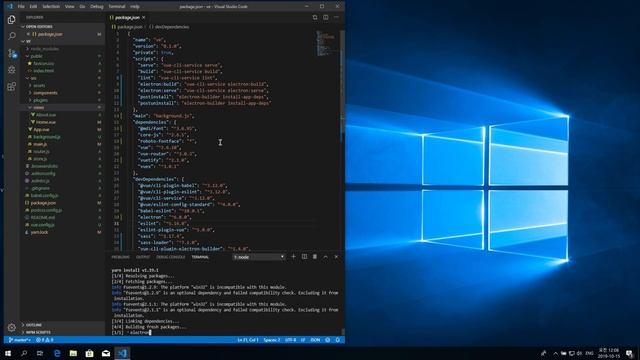The height and width of the screenshot is (360, 640).
Task: Open Windows taskbar search
Action: [x=24, y=353]
